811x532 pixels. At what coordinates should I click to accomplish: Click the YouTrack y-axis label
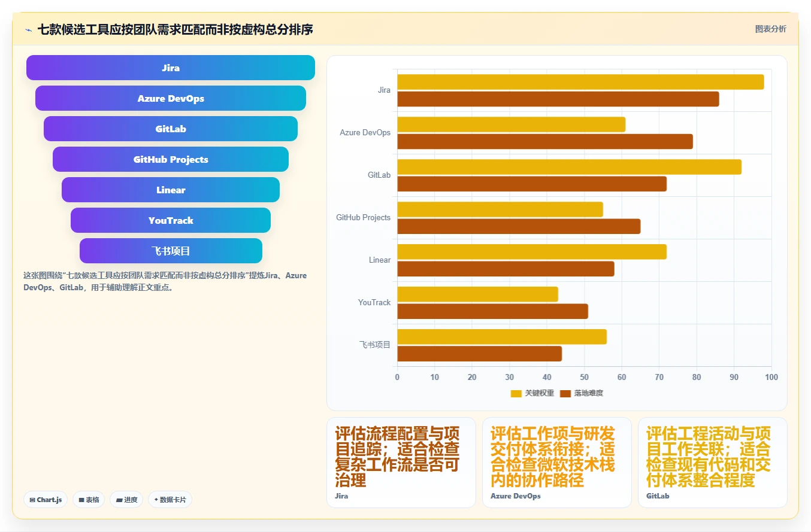[x=374, y=303]
